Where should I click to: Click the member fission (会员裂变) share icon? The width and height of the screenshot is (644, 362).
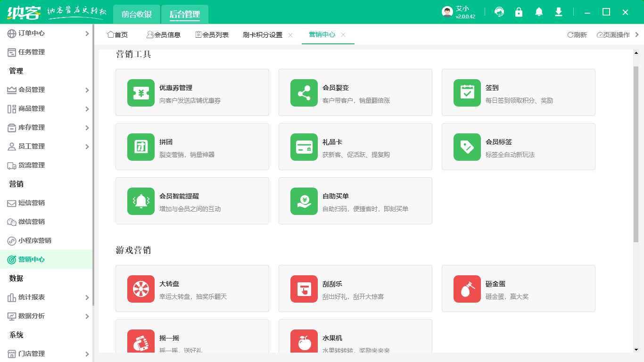tap(304, 93)
